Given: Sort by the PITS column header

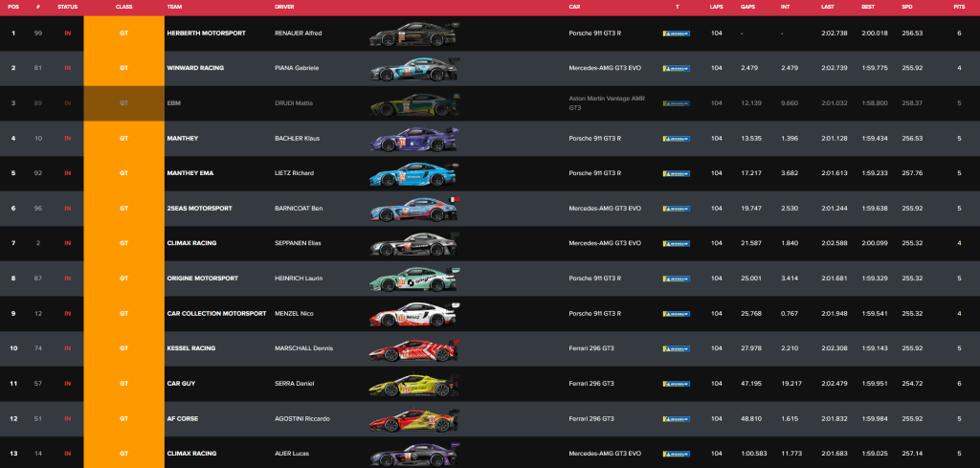Looking at the screenshot, I should [959, 7].
